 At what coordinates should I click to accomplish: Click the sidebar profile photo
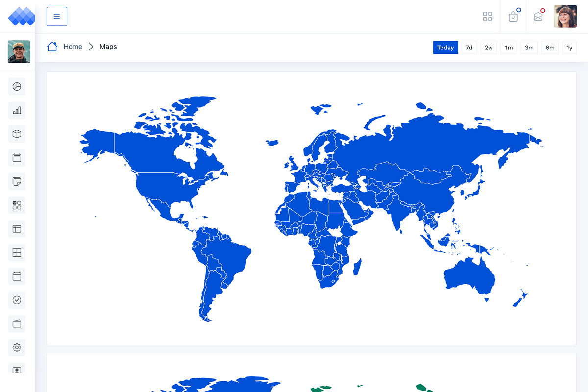coord(19,52)
